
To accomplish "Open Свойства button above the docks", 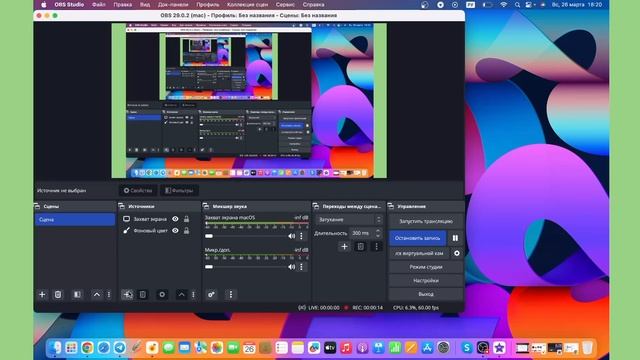I will 138,190.
